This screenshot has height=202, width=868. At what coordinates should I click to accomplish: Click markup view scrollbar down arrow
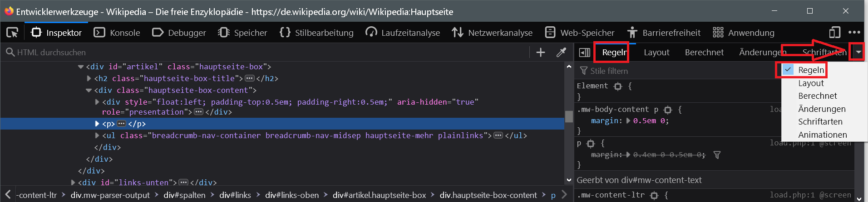tap(569, 180)
